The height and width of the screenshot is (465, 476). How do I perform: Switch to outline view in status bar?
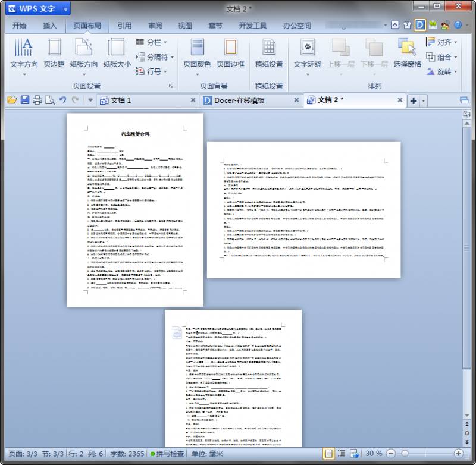pos(342,454)
